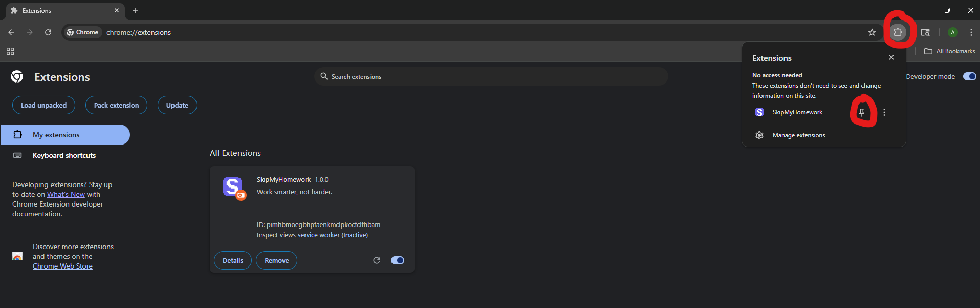Click Pack extension button
The width and height of the screenshot is (980, 308).
coord(116,105)
